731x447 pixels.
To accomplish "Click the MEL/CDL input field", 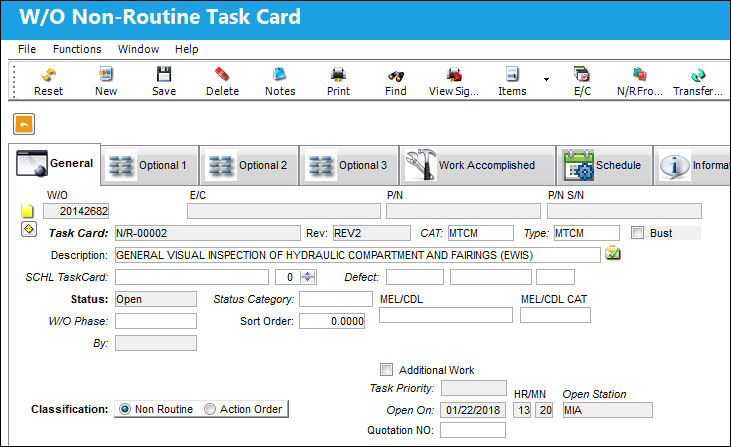I will click(x=446, y=315).
